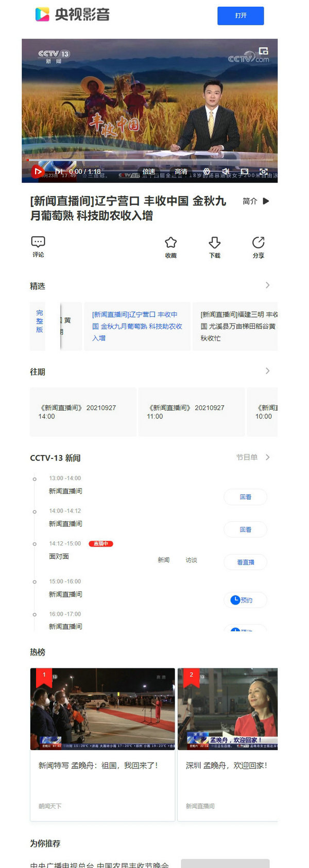Click 看直播 for 面对面
309x868 pixels.
coord(245,562)
